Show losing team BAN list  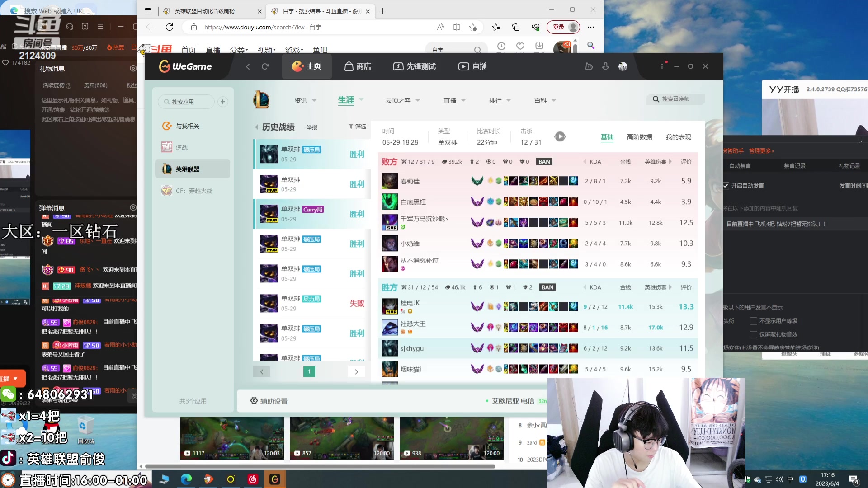coord(544,162)
